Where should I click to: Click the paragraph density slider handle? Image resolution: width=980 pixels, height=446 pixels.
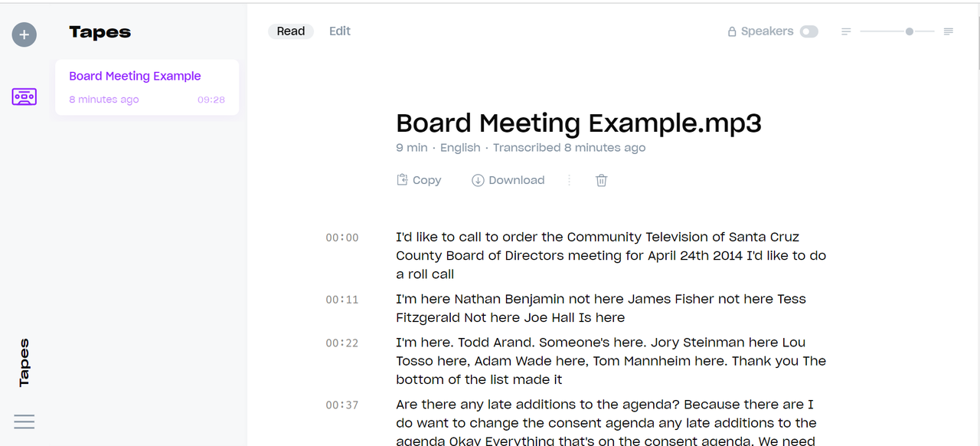(x=909, y=31)
